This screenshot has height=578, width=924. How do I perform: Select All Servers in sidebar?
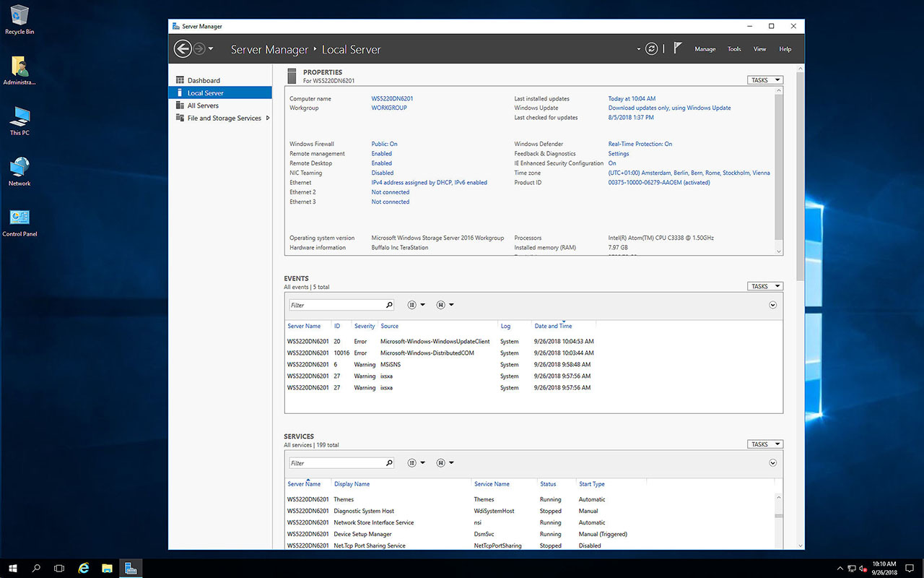click(x=203, y=105)
